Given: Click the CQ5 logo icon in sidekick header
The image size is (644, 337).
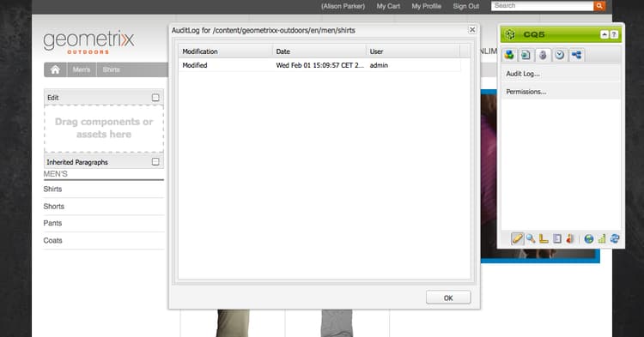Looking at the screenshot, I should pyautogui.click(x=510, y=35).
